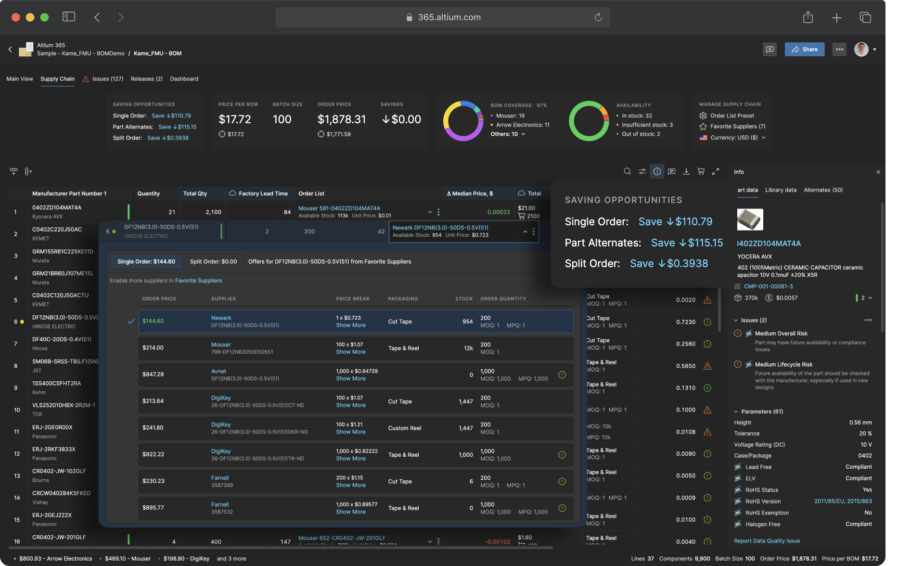
Task: Switch to the Dashboard tab
Action: click(x=184, y=79)
